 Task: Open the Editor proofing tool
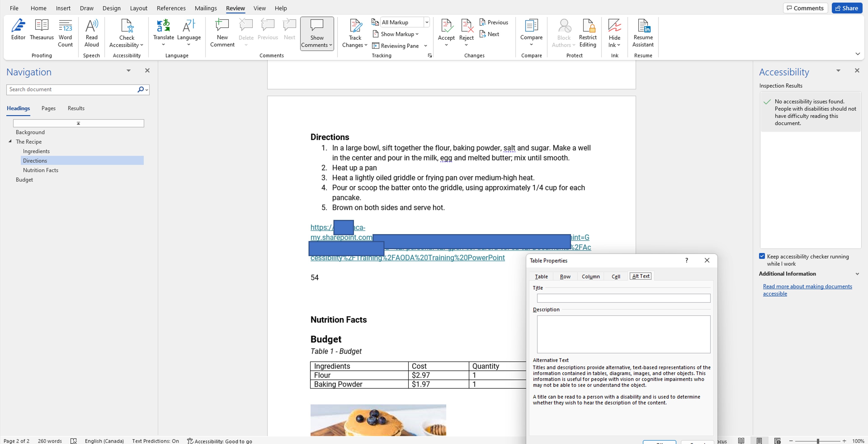[18, 29]
